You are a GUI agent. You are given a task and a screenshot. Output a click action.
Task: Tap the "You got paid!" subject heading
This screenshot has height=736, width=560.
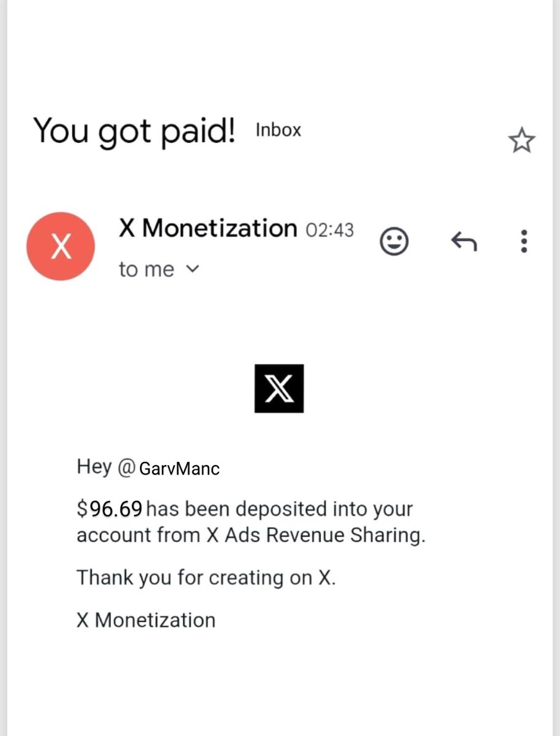(134, 131)
